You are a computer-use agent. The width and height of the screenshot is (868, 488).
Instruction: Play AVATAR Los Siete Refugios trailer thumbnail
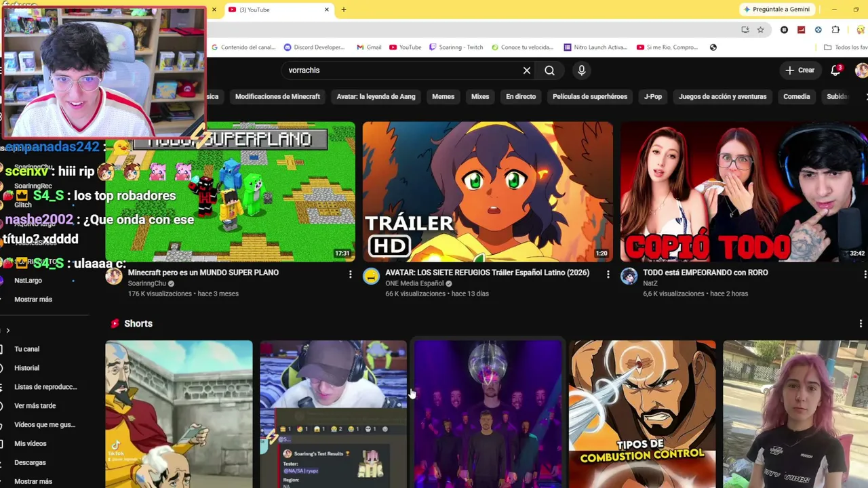[488, 192]
